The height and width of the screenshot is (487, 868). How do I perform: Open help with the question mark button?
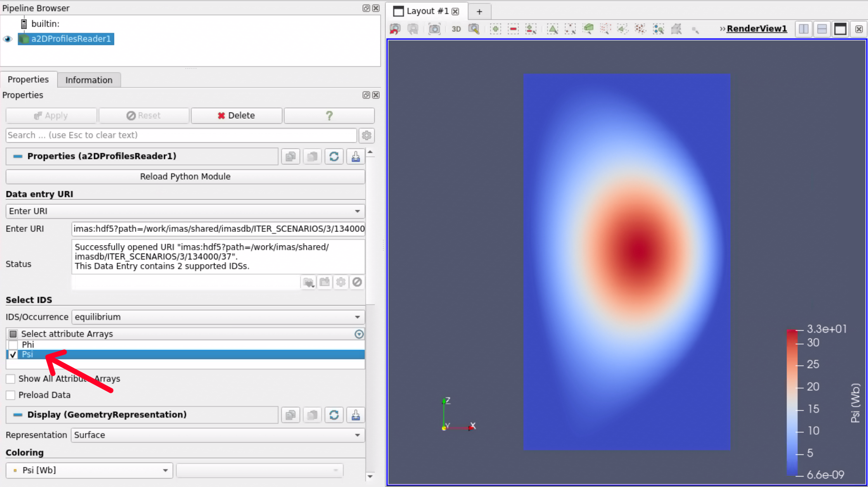click(x=329, y=116)
